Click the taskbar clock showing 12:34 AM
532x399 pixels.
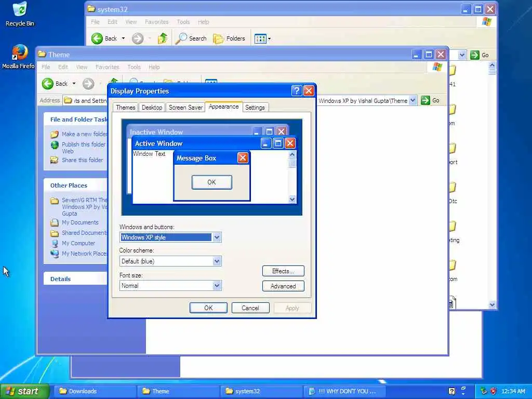tap(513, 391)
